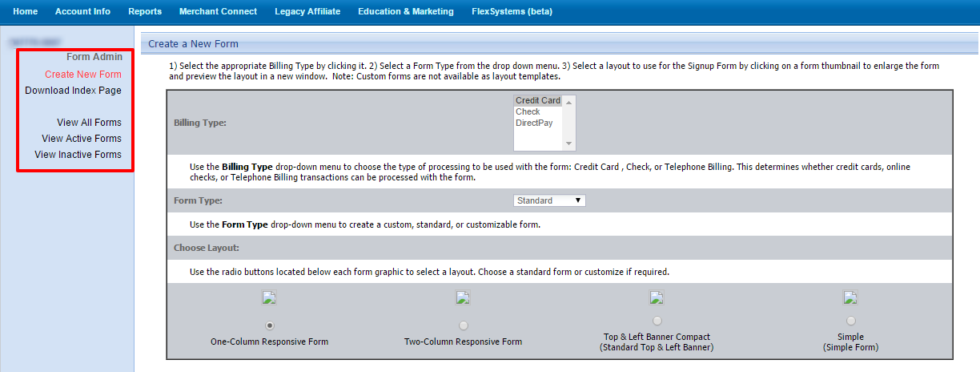The image size is (980, 372).
Task: Open the Form Type Standard dropdown
Action: point(549,200)
